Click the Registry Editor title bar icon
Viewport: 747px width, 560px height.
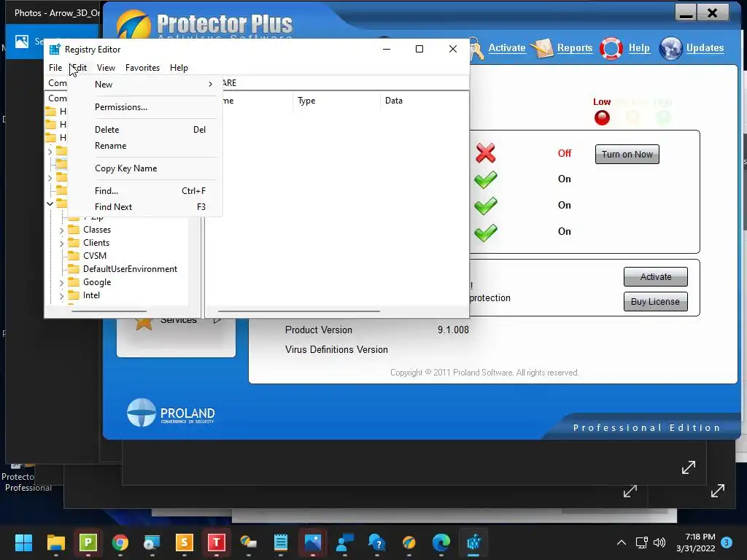(x=55, y=49)
